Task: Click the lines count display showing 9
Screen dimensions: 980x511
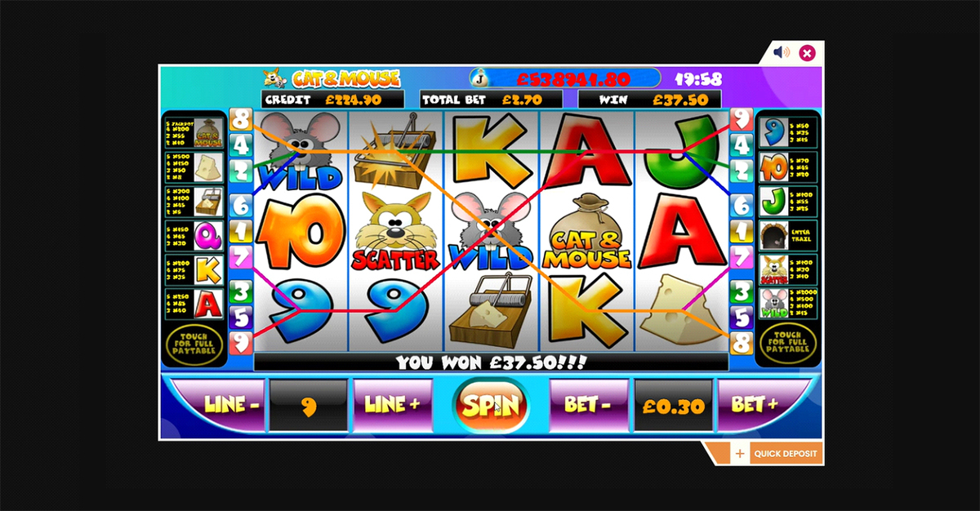Action: (x=309, y=406)
